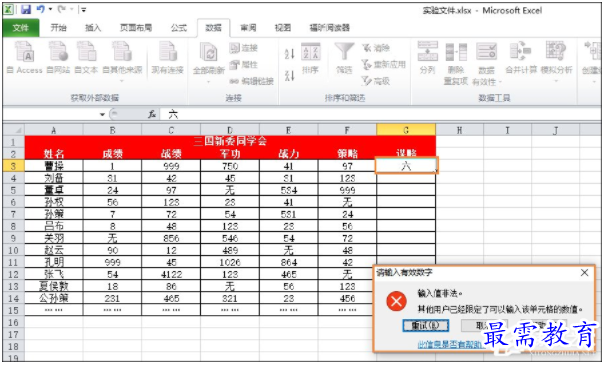Switch to the 审阅 (Review) tab
Image resolution: width=605 pixels, height=366 pixels.
pyautogui.click(x=248, y=28)
